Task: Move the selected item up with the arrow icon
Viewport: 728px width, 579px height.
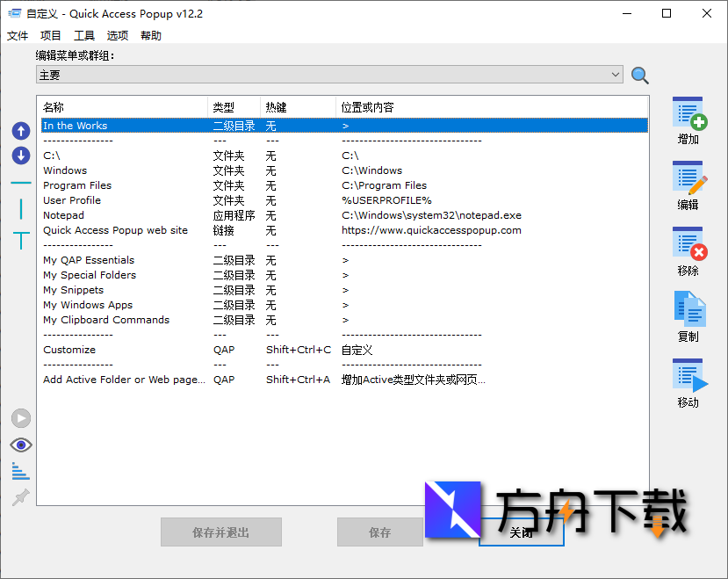Action: 20,130
